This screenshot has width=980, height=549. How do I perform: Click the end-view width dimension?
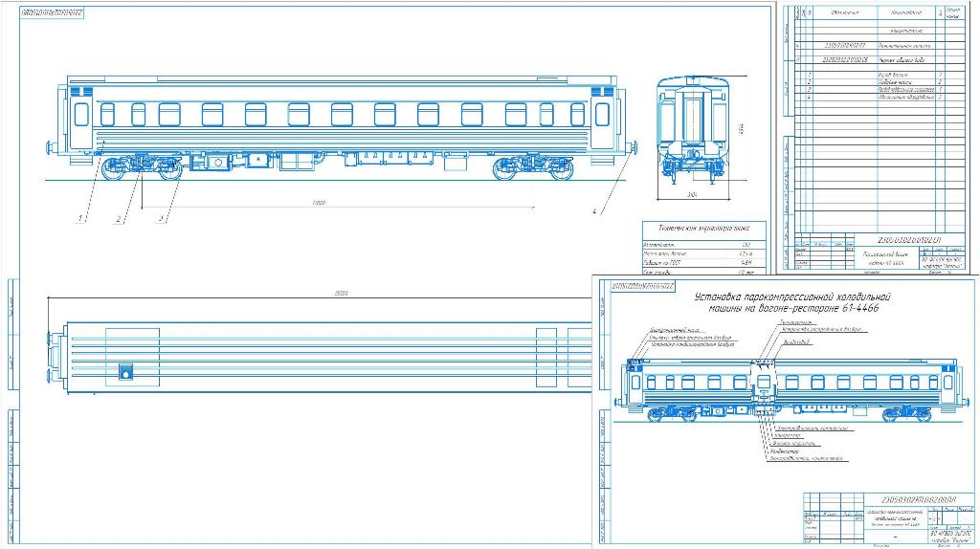pos(692,195)
